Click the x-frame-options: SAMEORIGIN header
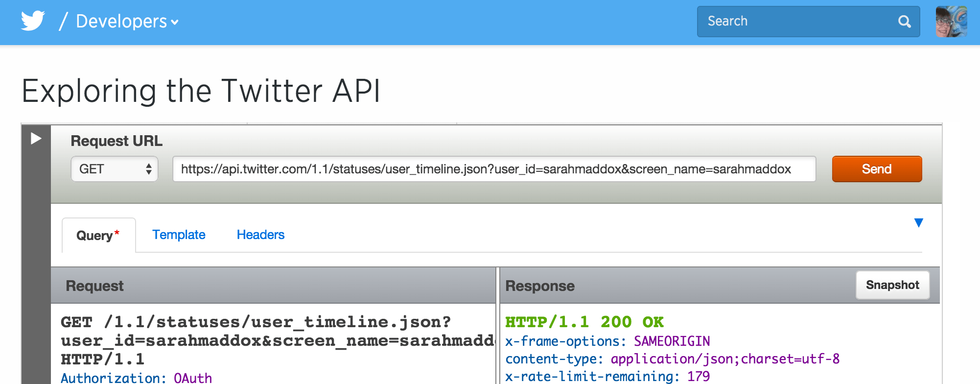 (607, 341)
